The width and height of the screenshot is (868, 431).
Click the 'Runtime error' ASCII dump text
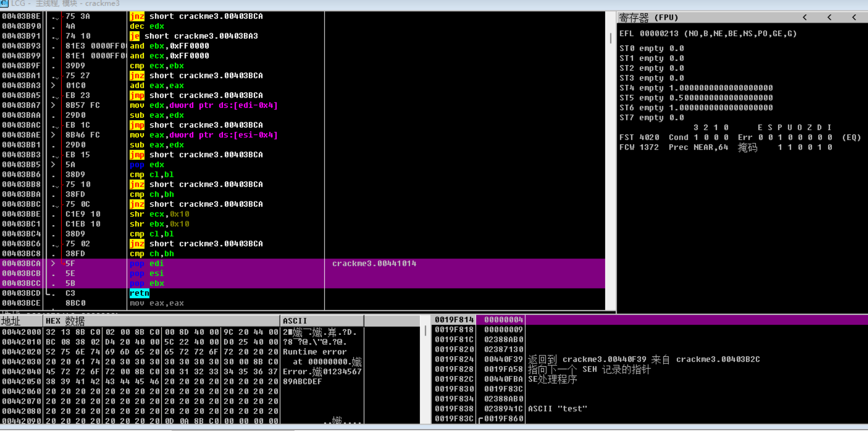point(315,352)
